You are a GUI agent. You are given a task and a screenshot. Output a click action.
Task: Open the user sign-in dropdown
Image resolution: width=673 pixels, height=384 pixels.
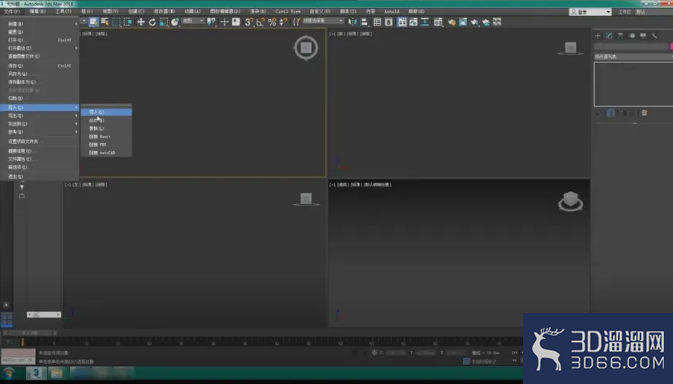(590, 12)
